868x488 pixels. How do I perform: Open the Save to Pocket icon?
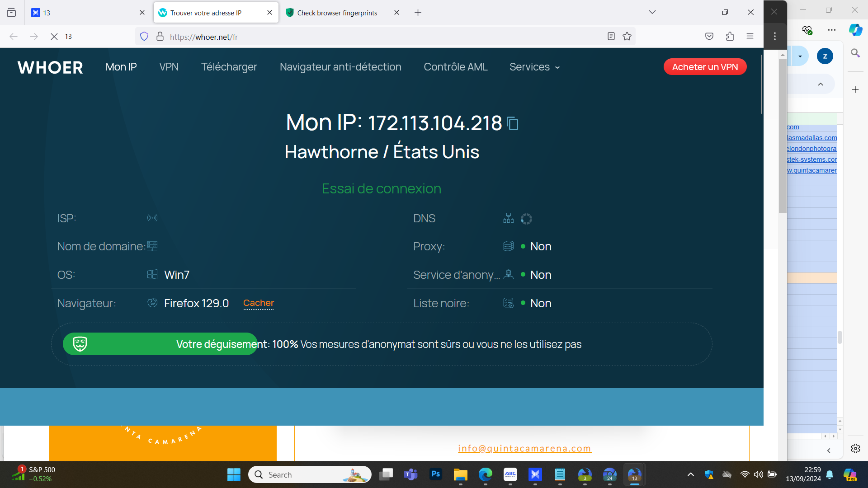[x=709, y=37]
